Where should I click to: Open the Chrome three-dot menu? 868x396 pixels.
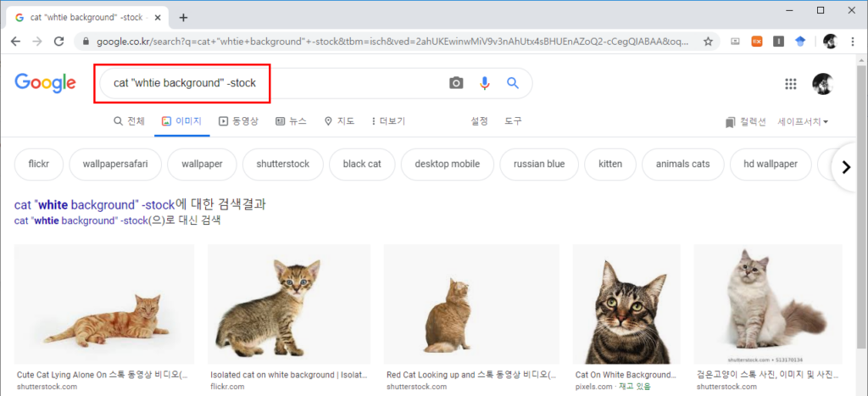coord(854,42)
